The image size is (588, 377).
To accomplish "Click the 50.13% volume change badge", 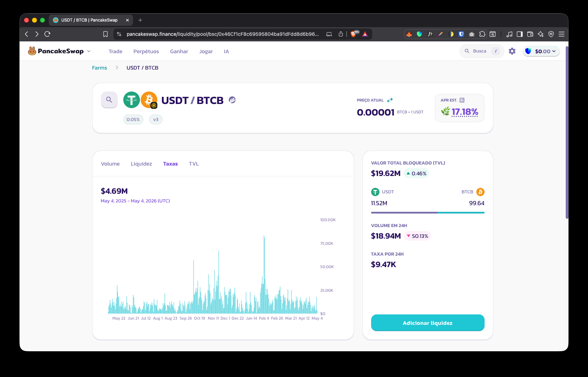I will pyautogui.click(x=417, y=236).
